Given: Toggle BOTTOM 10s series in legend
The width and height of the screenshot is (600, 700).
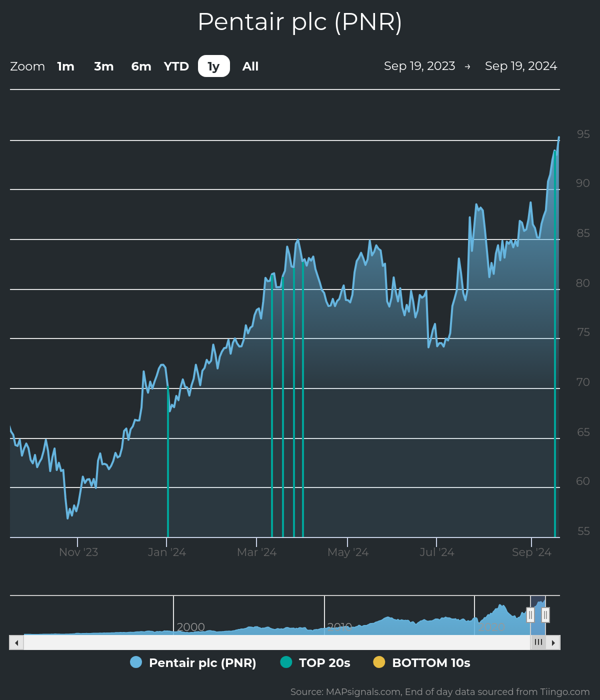Looking at the screenshot, I should pos(422,662).
